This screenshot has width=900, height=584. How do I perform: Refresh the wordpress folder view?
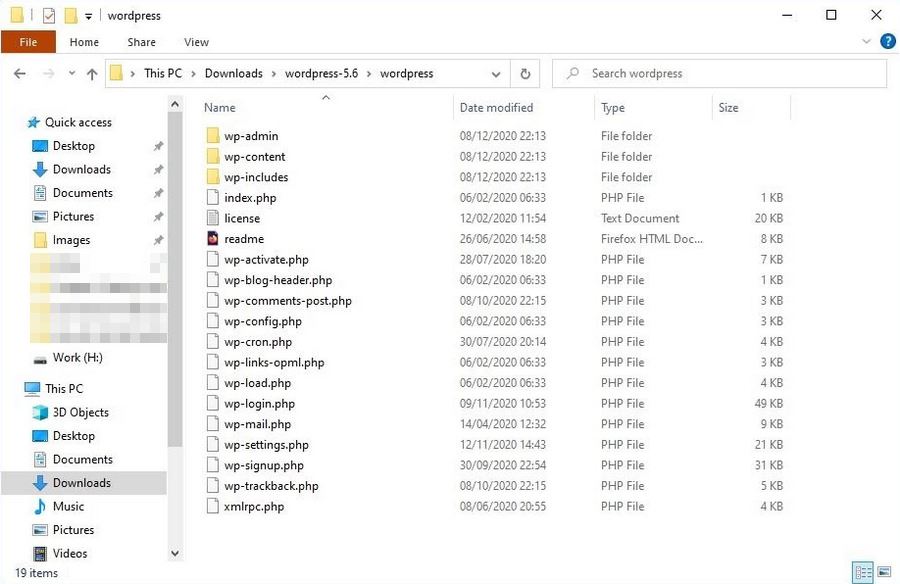[525, 74]
